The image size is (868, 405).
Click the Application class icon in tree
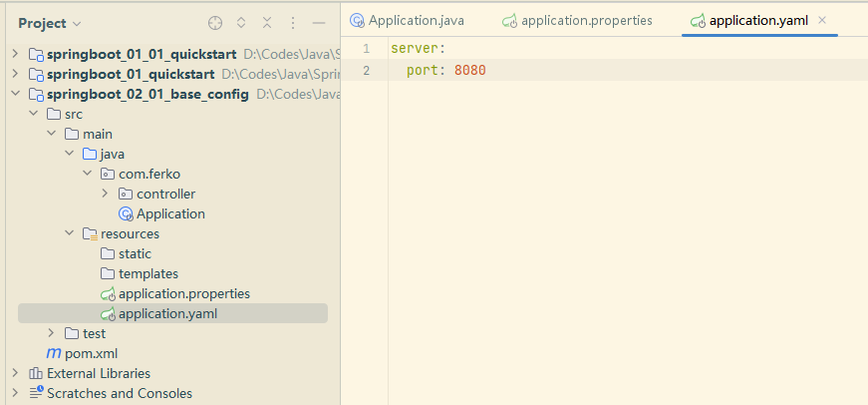click(x=127, y=213)
